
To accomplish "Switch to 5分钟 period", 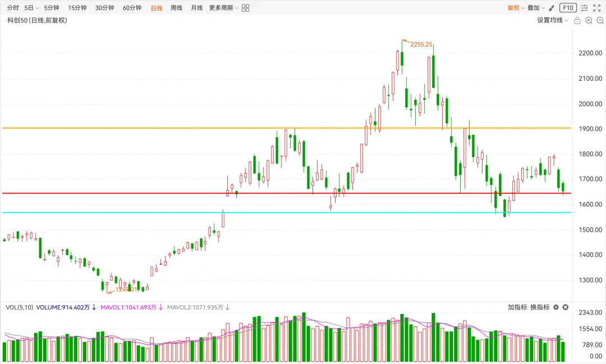I will [x=52, y=8].
